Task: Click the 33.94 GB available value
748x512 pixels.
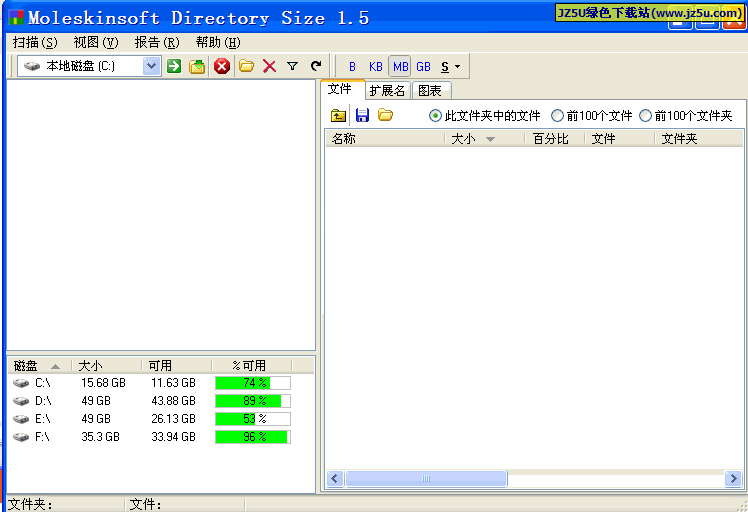Action: (x=173, y=437)
